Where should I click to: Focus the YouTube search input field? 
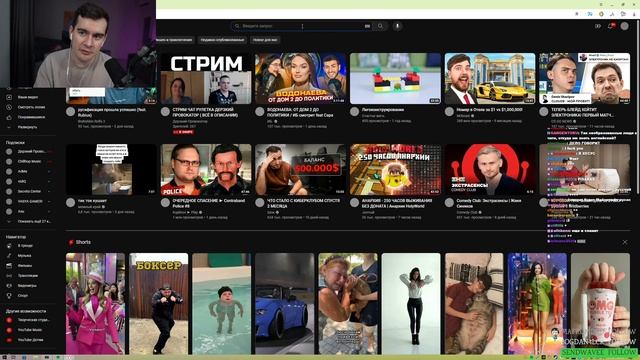pos(302,26)
